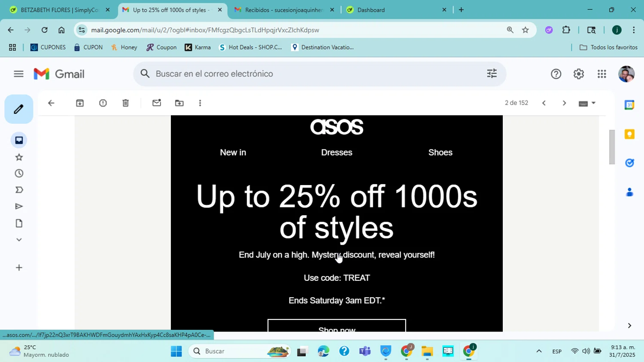The height and width of the screenshot is (362, 644).
Task: Open Chrome menu three dots
Action: 634,30
